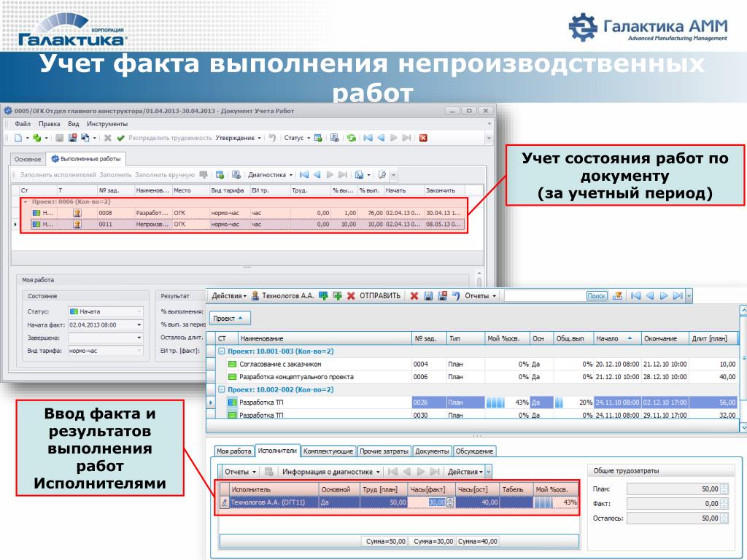Click the green refresh icon in the main toolbar

[x=352, y=138]
